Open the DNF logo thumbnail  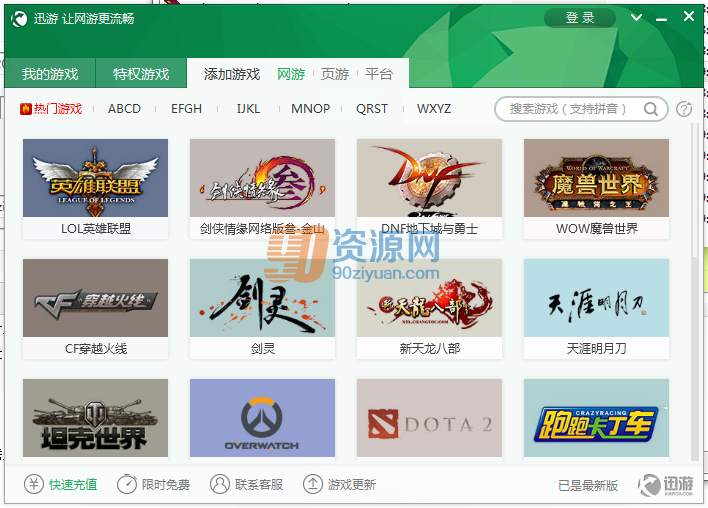(x=429, y=178)
